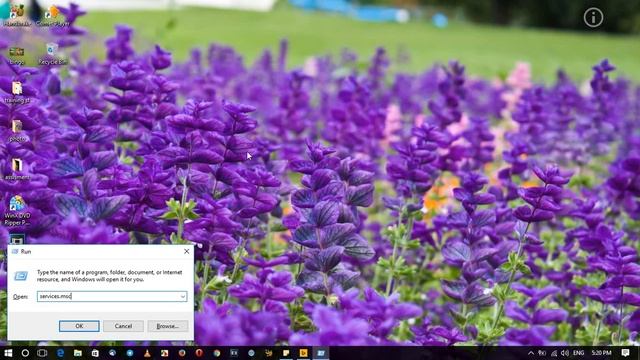Show hidden system tray icons
This screenshot has width=640, height=360.
[x=531, y=353]
